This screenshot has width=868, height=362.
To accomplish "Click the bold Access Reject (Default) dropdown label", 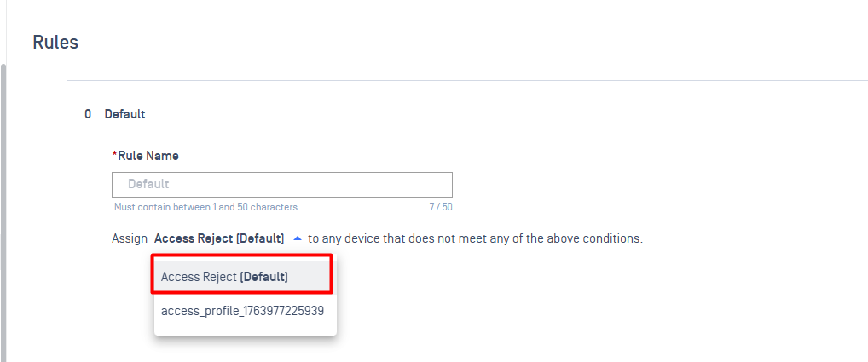I will click(219, 238).
